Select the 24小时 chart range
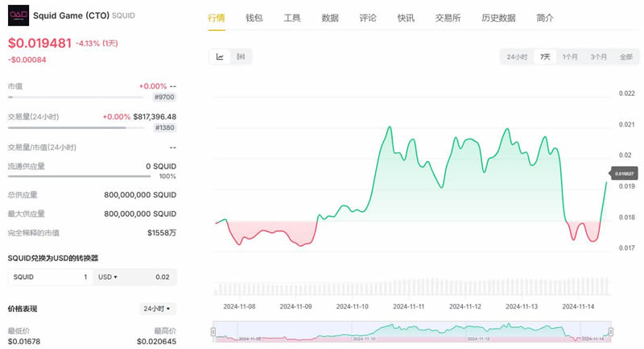This screenshot has height=349, width=644. pos(517,56)
